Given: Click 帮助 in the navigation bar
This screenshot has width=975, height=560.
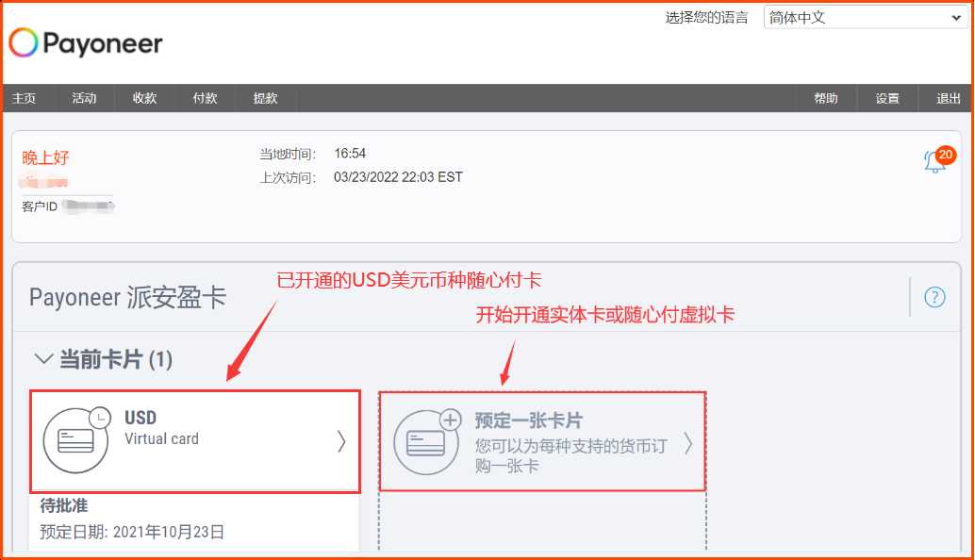Looking at the screenshot, I should pyautogui.click(x=826, y=98).
